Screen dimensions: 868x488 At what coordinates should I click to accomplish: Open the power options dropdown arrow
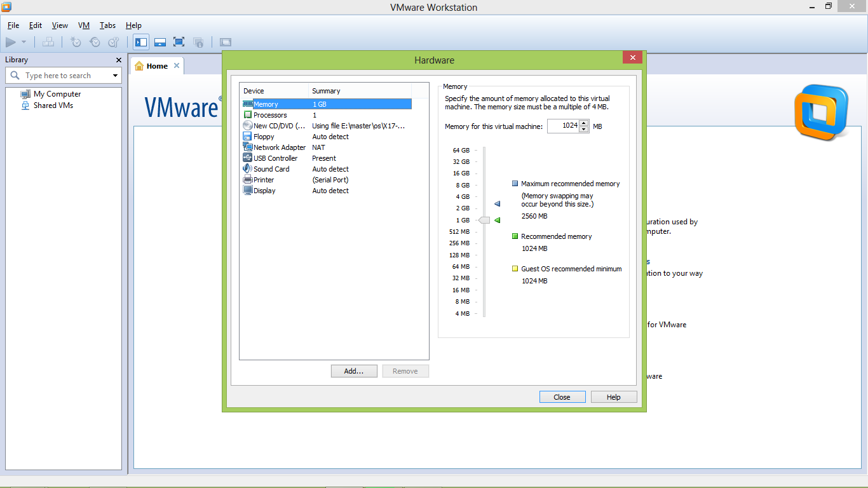(x=24, y=42)
